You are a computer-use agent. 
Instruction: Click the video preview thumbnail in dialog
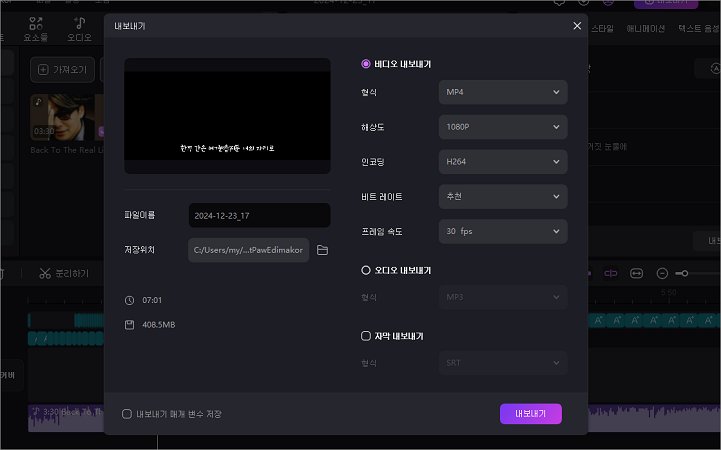click(x=227, y=116)
